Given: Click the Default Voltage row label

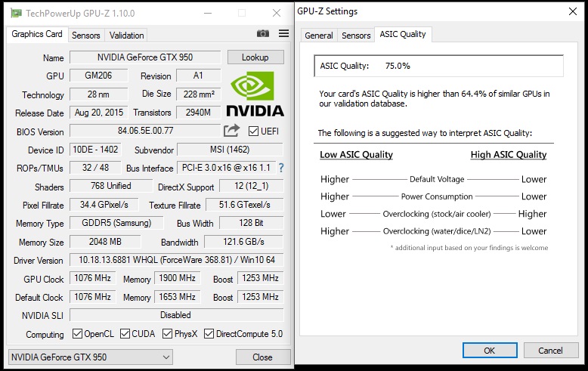Looking at the screenshot, I should coord(437,179).
